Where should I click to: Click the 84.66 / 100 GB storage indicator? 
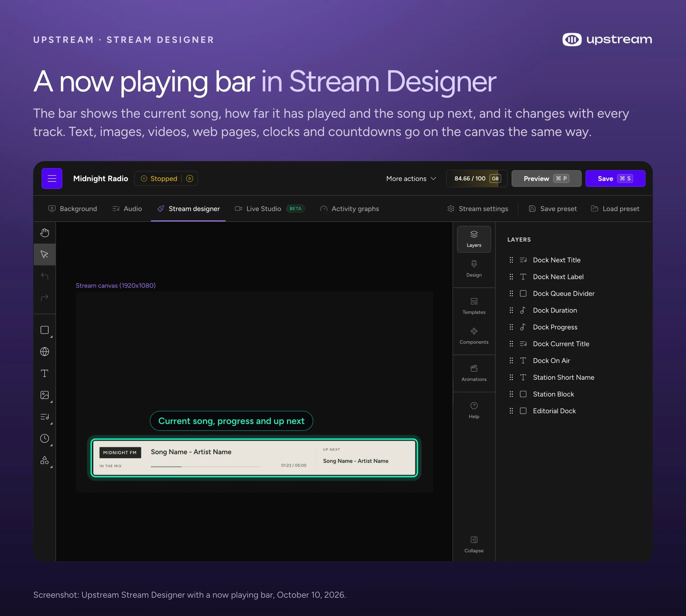(477, 178)
